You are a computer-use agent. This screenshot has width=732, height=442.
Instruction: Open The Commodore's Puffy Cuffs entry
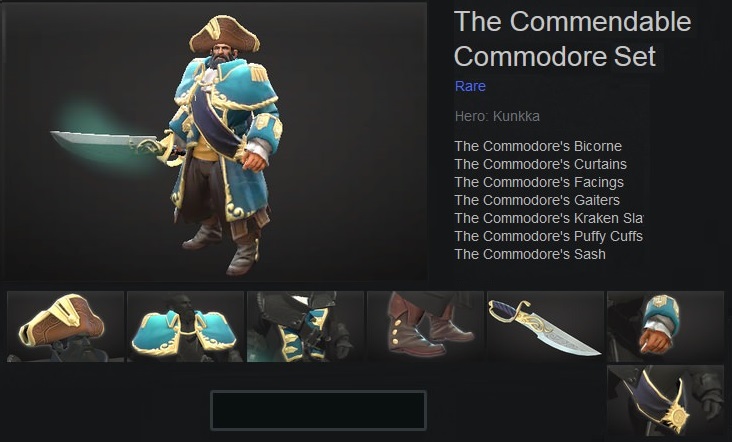(x=549, y=236)
